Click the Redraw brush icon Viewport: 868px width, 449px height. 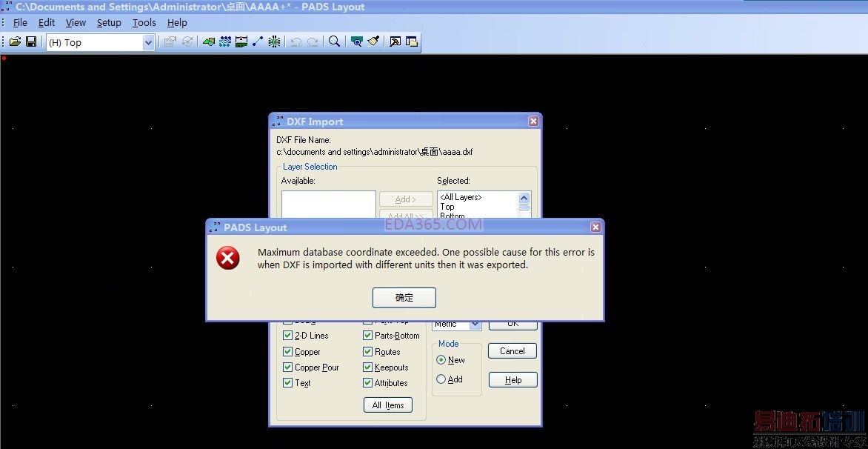click(x=373, y=41)
